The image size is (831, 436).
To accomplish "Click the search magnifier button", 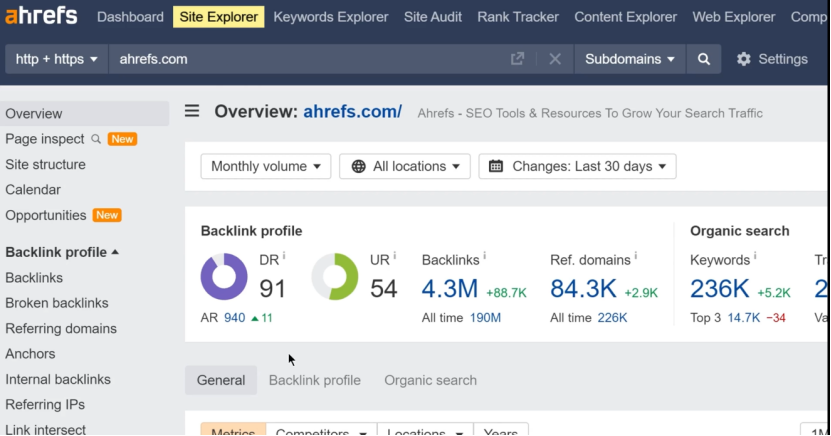I will (x=703, y=59).
